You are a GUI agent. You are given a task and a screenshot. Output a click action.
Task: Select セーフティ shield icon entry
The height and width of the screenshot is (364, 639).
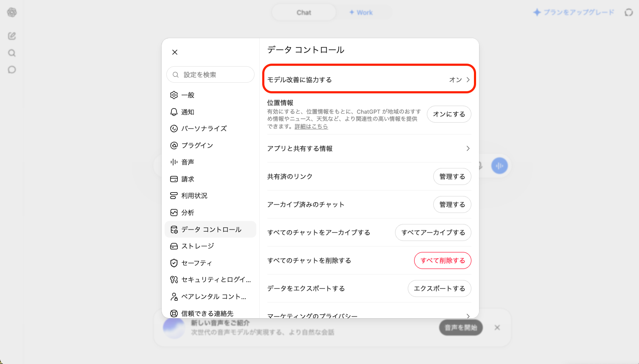174,263
